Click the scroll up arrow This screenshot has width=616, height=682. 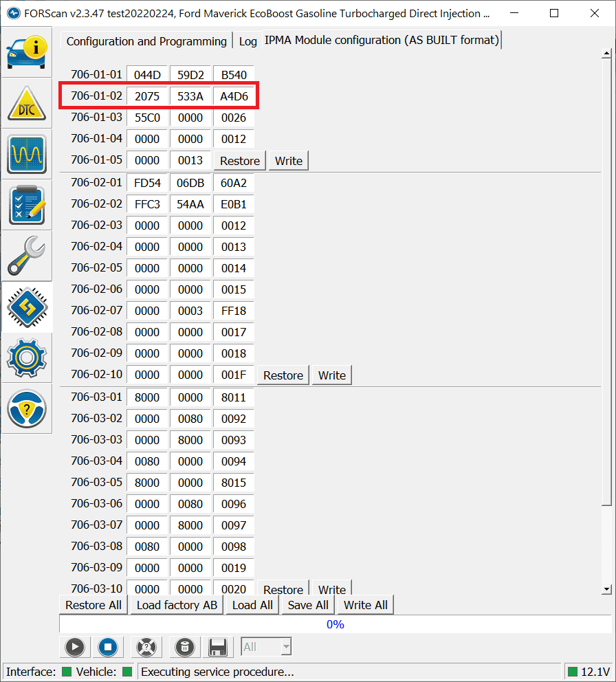coord(607,54)
